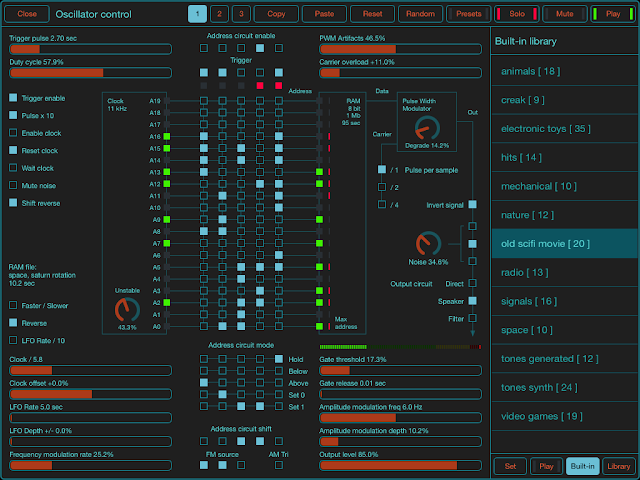
Task: Mute this oscillator
Action: [x=565, y=14]
